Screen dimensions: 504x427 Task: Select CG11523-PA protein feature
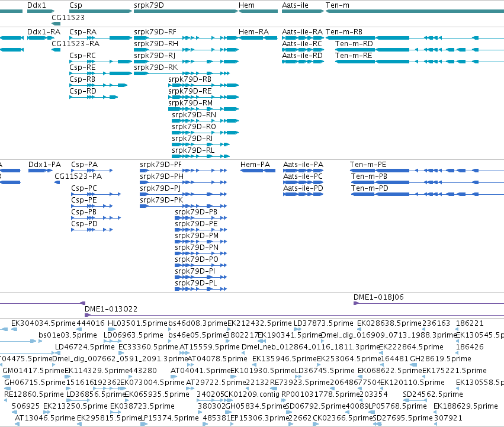57,182
